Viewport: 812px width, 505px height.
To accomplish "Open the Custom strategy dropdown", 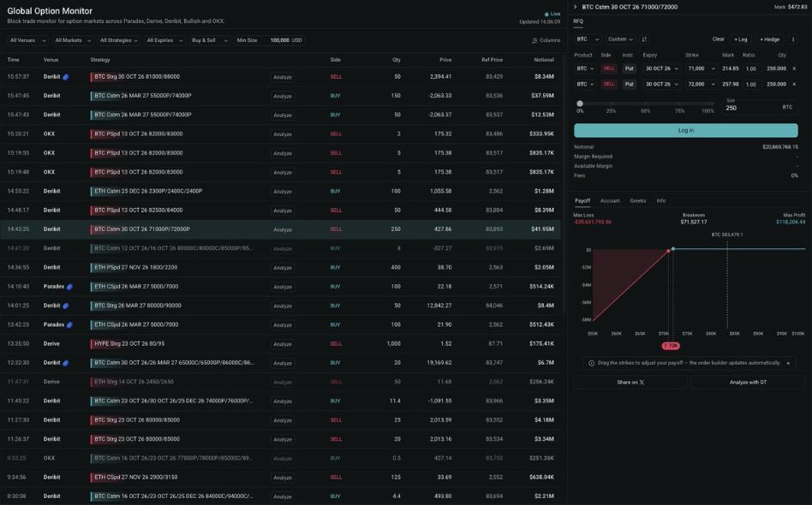I will click(x=620, y=39).
